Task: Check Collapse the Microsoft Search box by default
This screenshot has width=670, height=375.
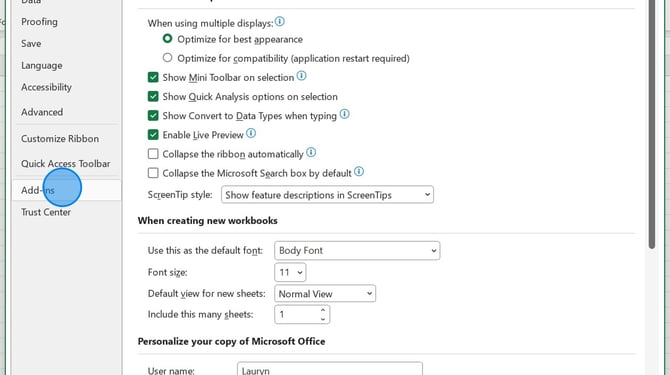Action: point(153,173)
